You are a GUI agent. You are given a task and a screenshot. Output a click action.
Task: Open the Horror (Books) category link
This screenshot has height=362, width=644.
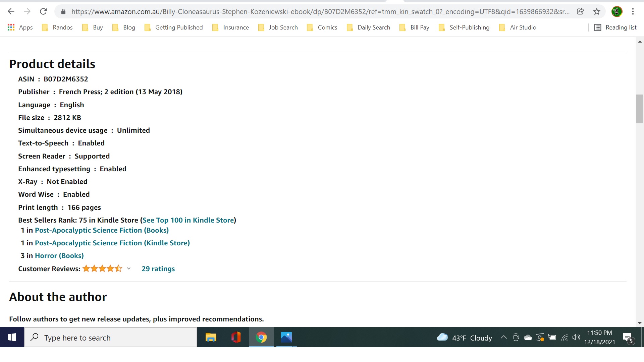[59, 256]
